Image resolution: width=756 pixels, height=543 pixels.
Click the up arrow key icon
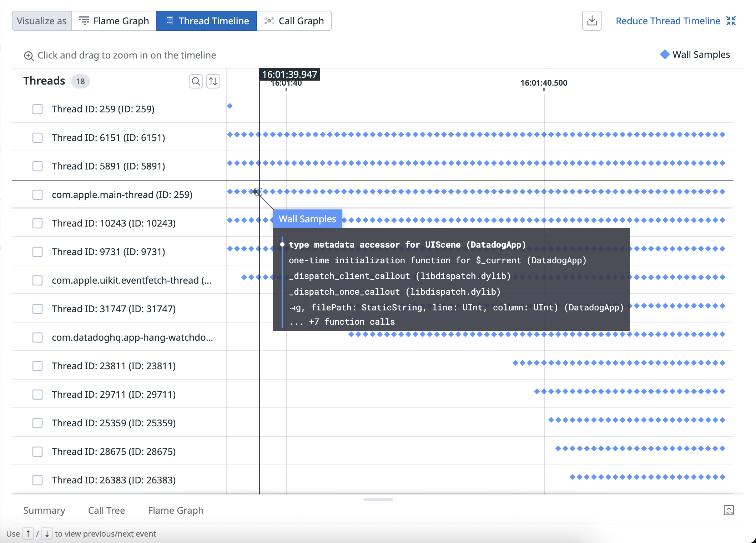tap(28, 534)
